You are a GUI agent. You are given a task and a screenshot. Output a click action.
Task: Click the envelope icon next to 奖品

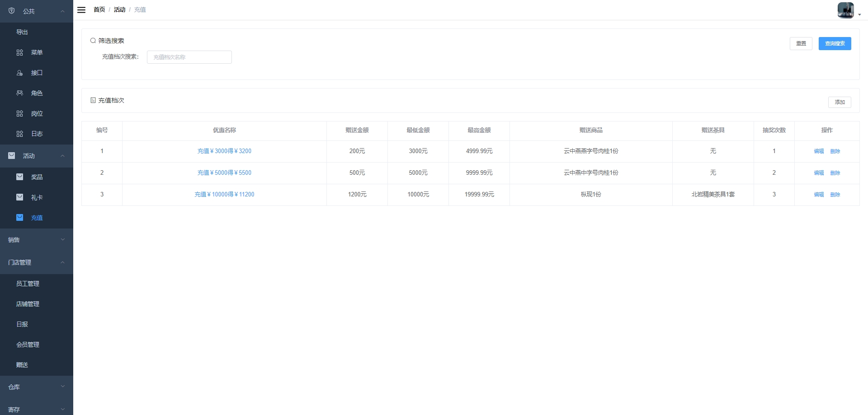[19, 177]
